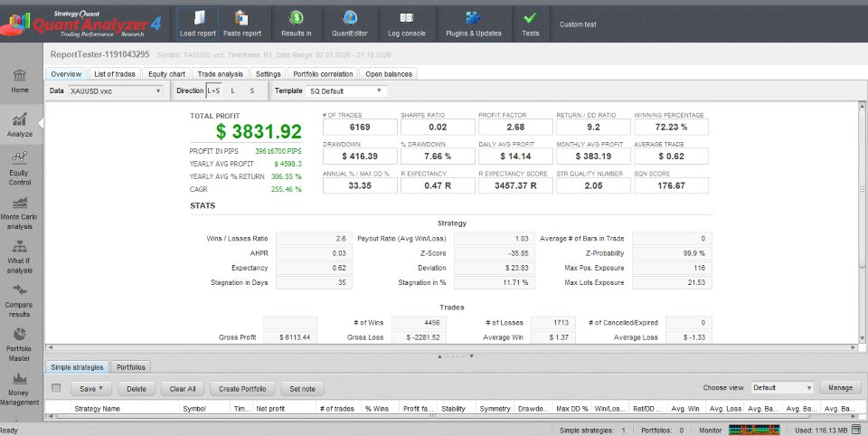The image size is (868, 436).
Task: Open Equity Control in sidebar
Action: 19,169
